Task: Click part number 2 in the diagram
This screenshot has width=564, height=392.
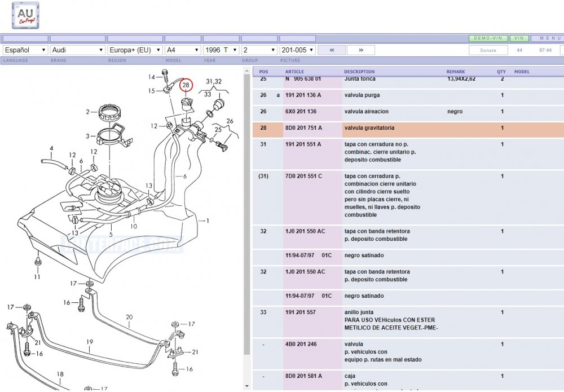Action: pos(87,112)
